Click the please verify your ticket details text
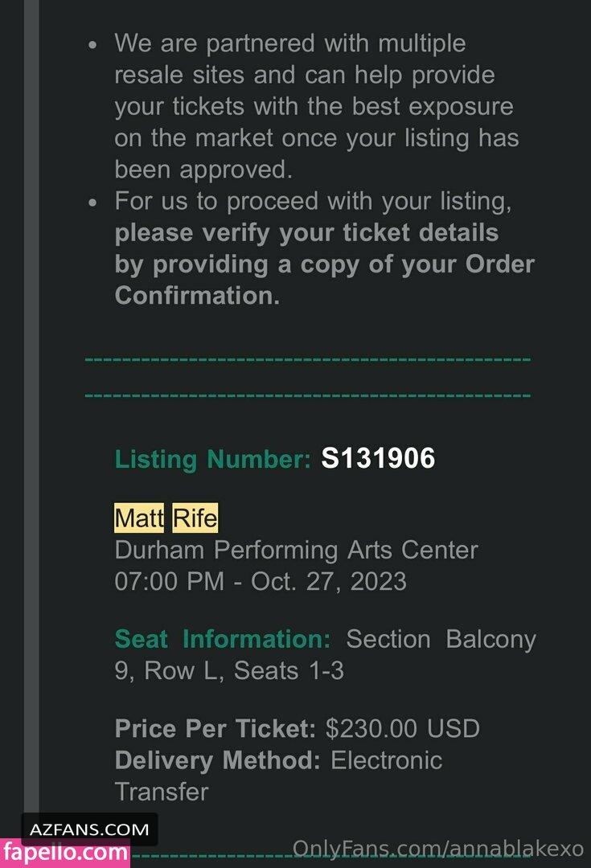This screenshot has height=868, width=591. tap(306, 233)
